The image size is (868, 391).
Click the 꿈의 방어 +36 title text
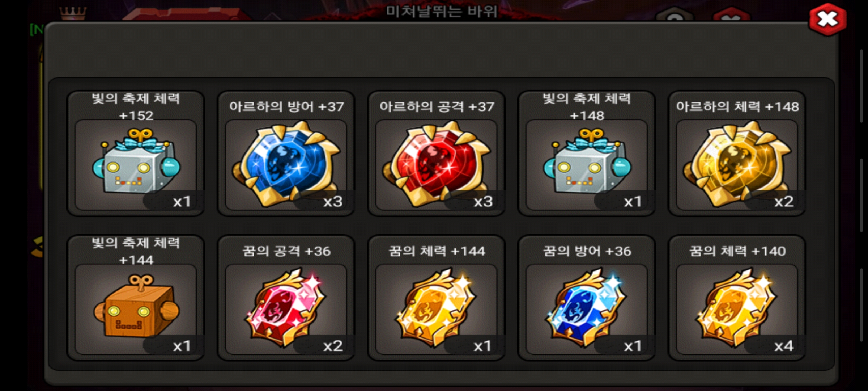(x=587, y=251)
